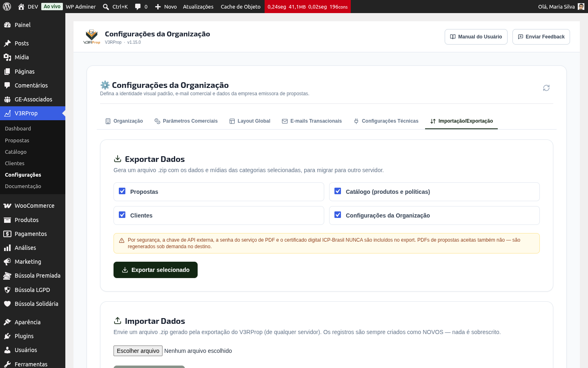Open WP Adminer in admin bar
This screenshot has width=588, height=368.
click(x=81, y=7)
